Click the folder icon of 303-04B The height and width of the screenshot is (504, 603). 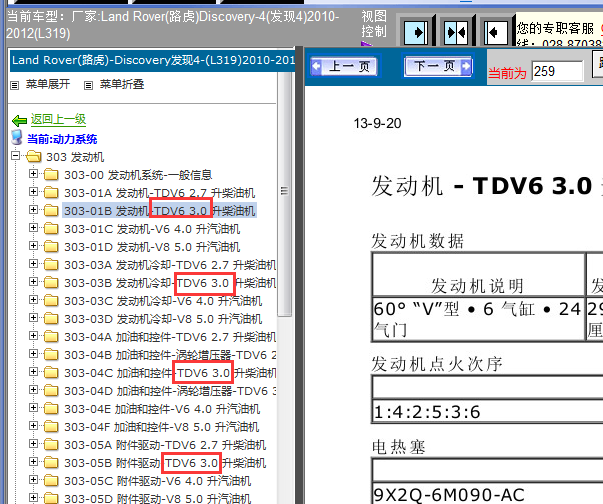click(51, 354)
